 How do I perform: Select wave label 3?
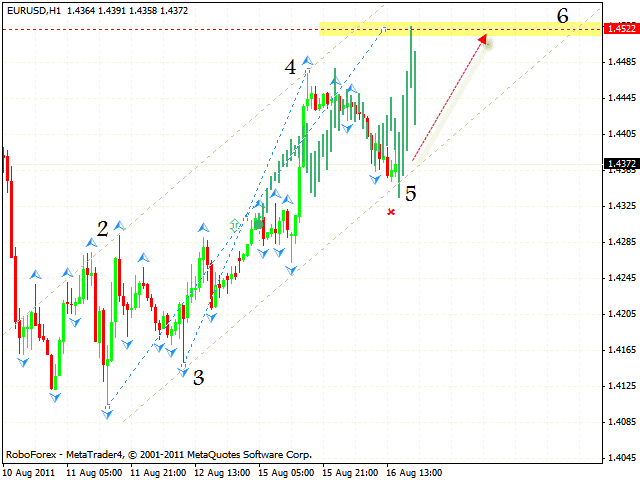coord(198,377)
